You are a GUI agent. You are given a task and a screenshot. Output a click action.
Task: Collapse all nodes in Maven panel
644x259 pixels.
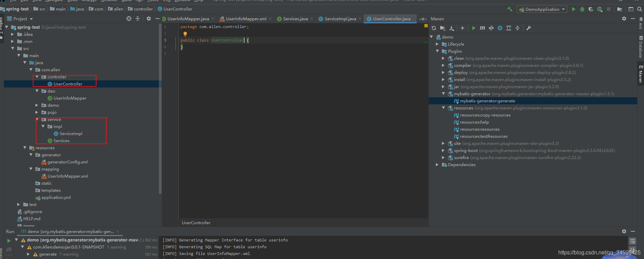[517, 28]
